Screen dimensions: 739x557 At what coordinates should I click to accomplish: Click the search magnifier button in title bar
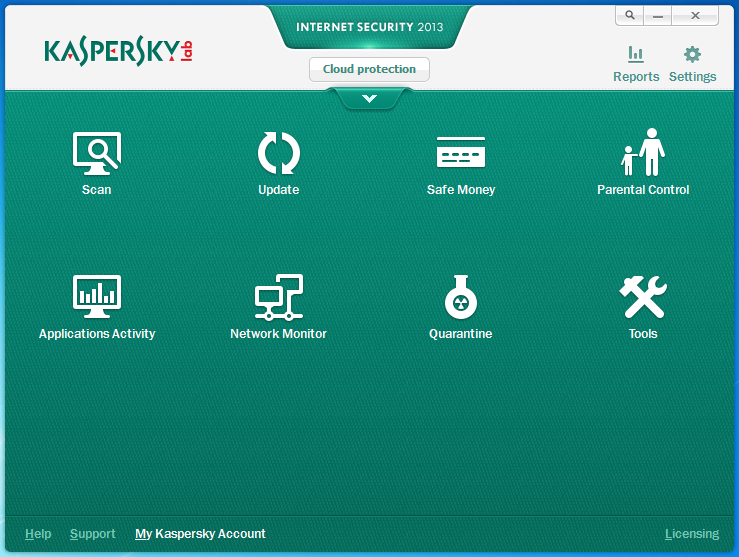(x=630, y=15)
